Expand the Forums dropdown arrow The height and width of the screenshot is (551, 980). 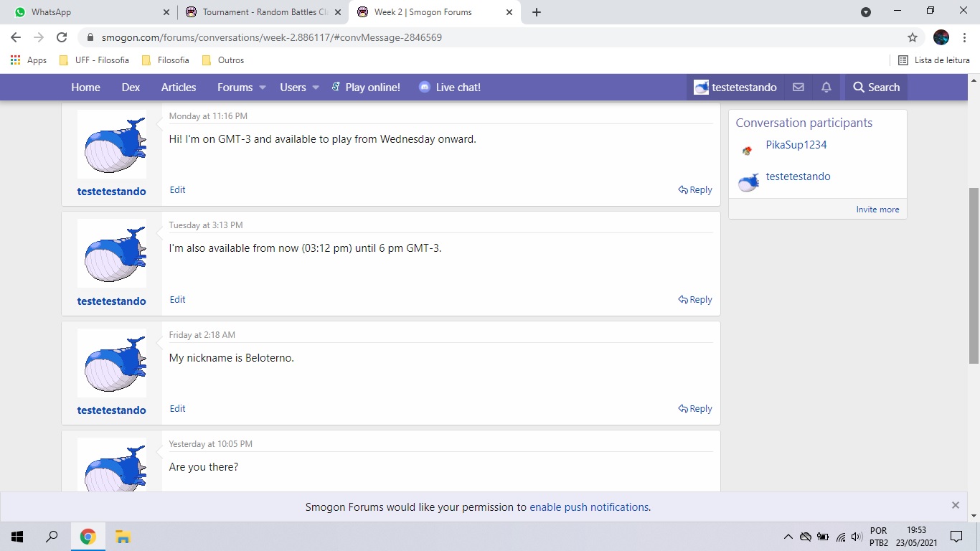[x=263, y=88]
